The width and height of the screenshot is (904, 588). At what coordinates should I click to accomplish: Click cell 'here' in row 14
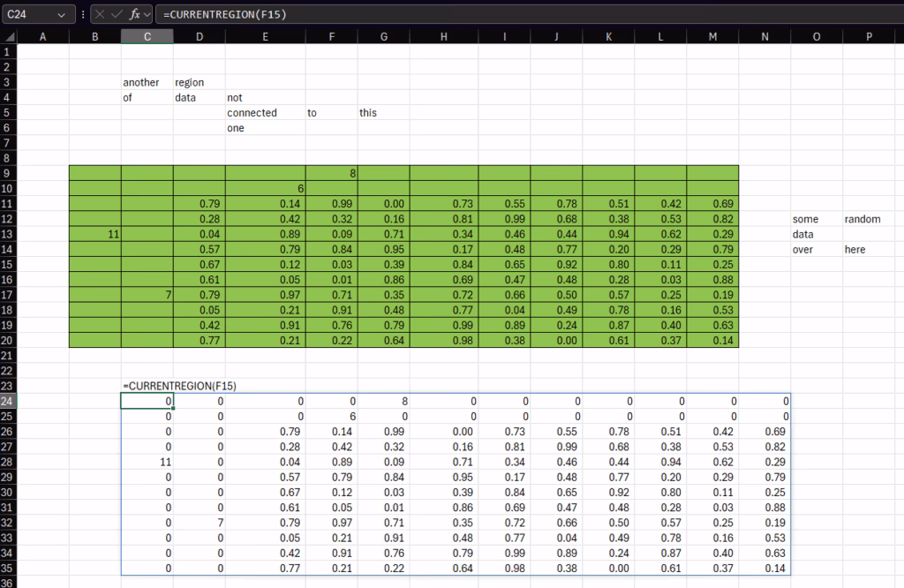pyautogui.click(x=869, y=250)
